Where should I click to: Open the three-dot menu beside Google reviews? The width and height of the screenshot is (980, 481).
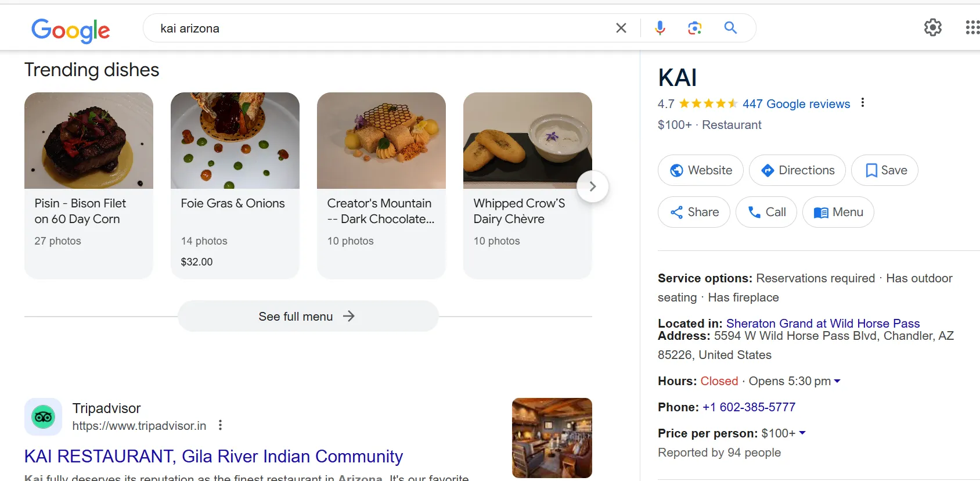863,102
